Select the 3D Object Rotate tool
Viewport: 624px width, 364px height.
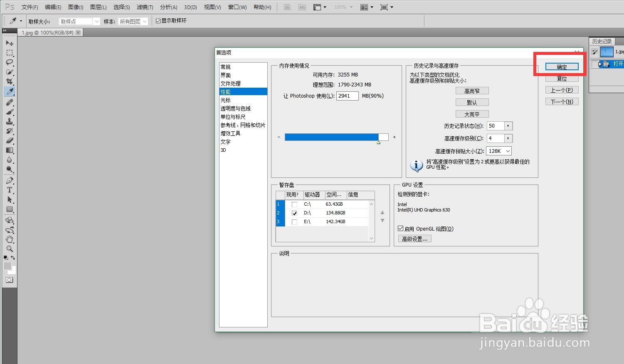tap(10, 220)
